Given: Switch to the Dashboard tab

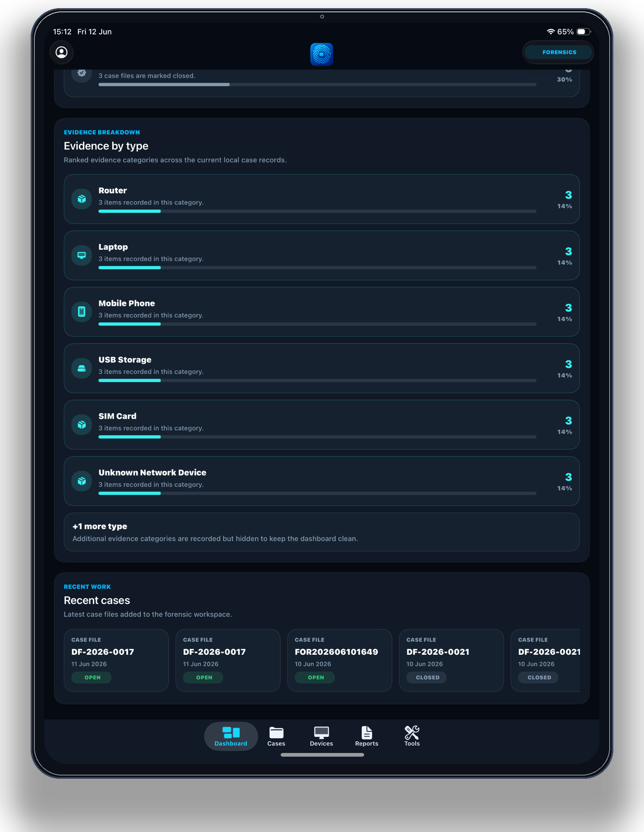Looking at the screenshot, I should 231,736.
